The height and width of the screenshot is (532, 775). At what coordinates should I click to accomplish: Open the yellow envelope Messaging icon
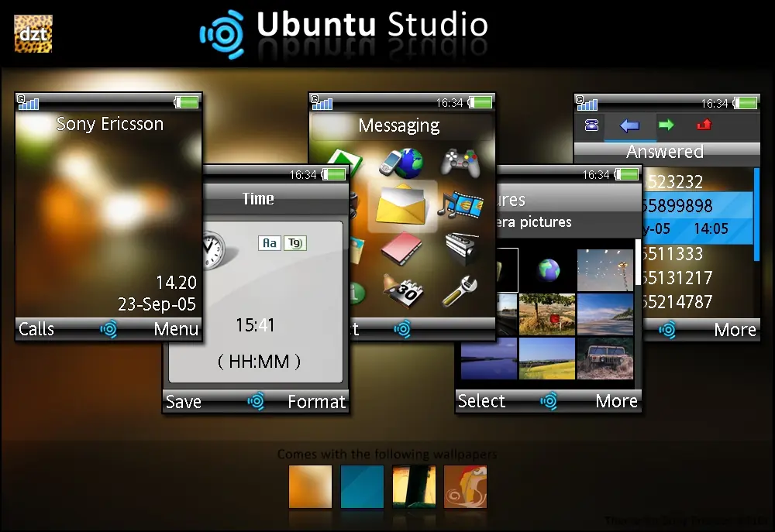point(401,205)
